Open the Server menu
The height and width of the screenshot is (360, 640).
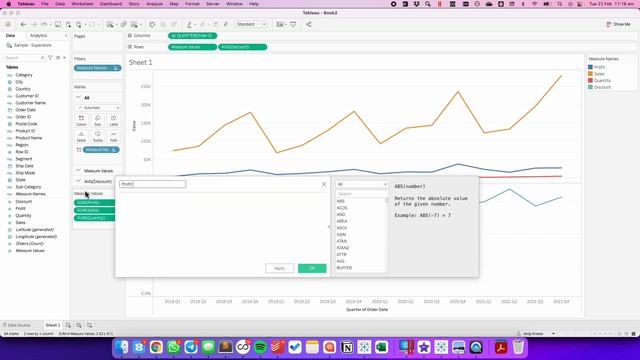(213, 4)
